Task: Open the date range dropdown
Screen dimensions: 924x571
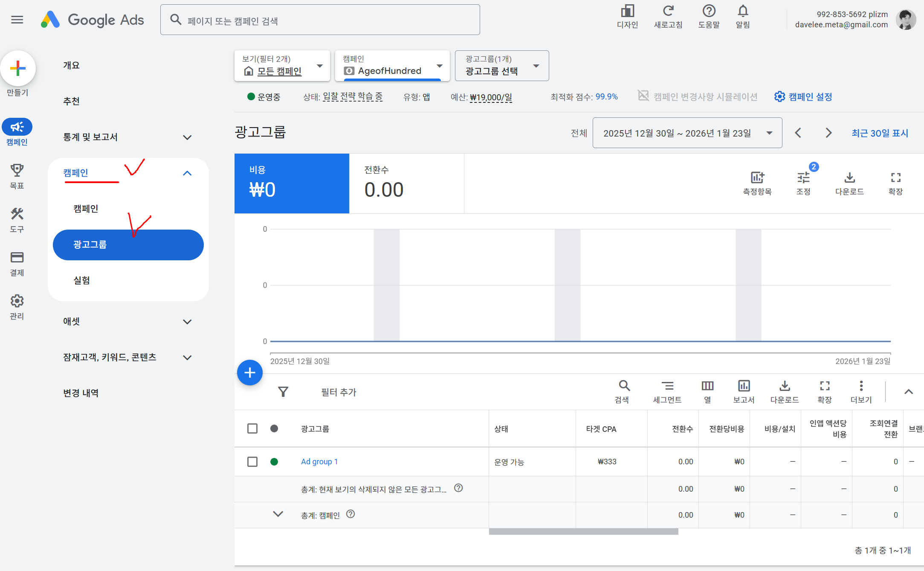Action: coord(687,133)
